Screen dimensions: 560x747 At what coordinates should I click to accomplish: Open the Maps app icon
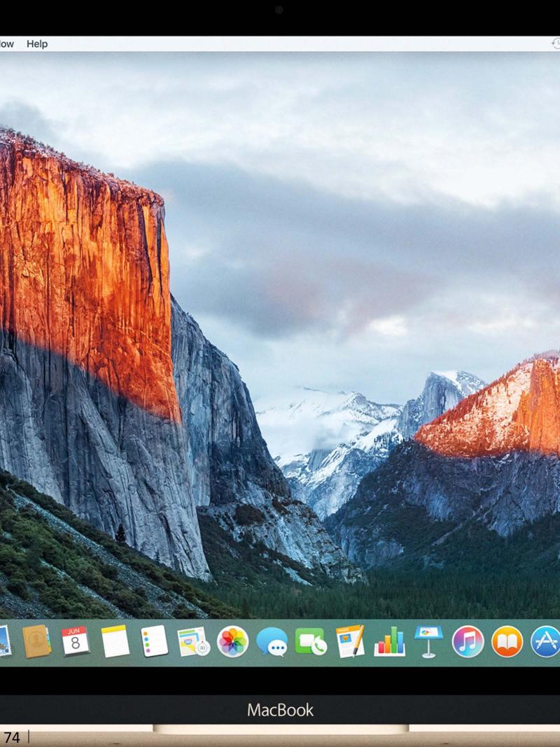pyautogui.click(x=194, y=641)
